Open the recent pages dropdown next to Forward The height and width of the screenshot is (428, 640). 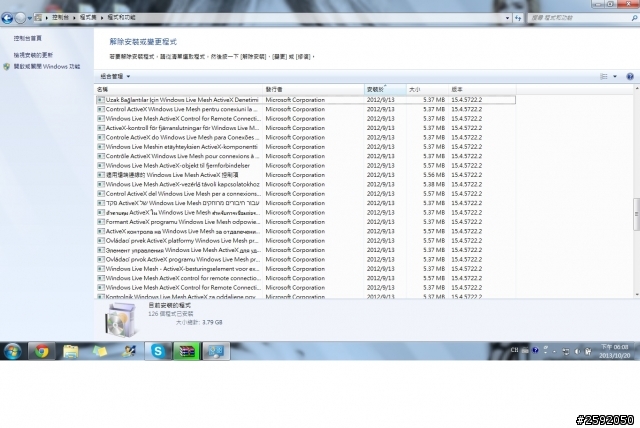29,18
